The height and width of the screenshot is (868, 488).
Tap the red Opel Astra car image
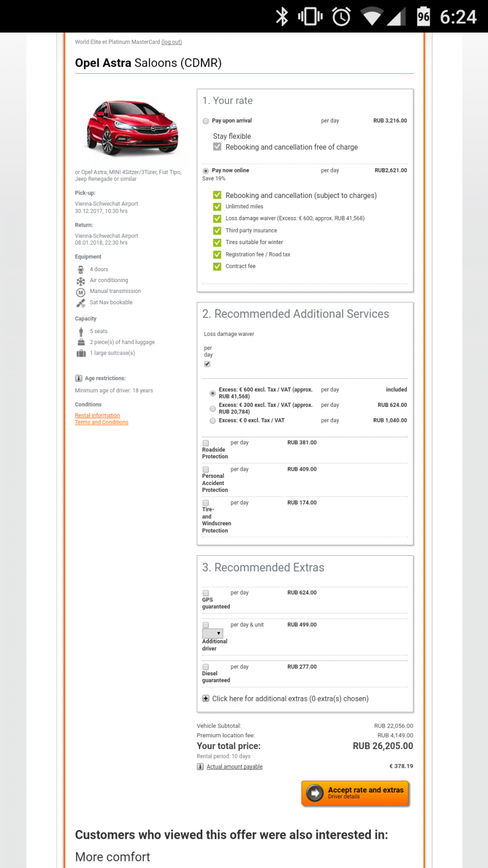coord(132,129)
